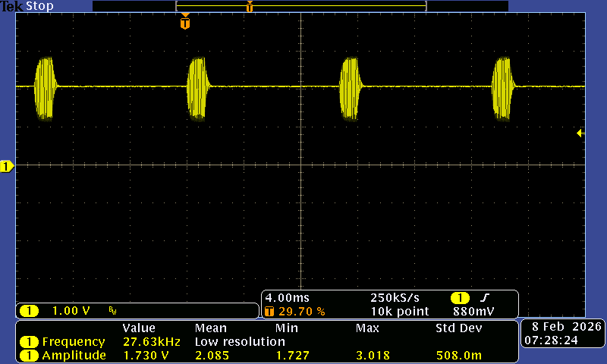Viewport: 607px width, 364px height.
Task: Select the 250kS/s sample rate readout
Action: [x=395, y=298]
